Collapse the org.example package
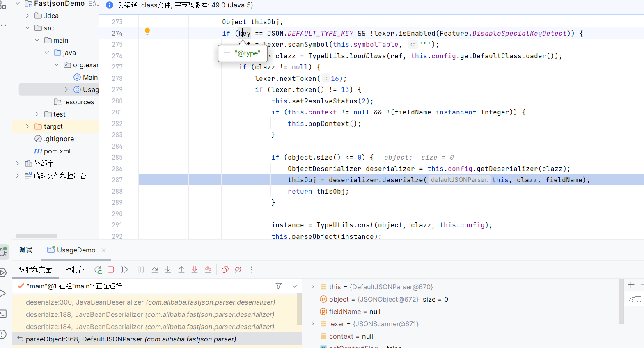 [57, 65]
